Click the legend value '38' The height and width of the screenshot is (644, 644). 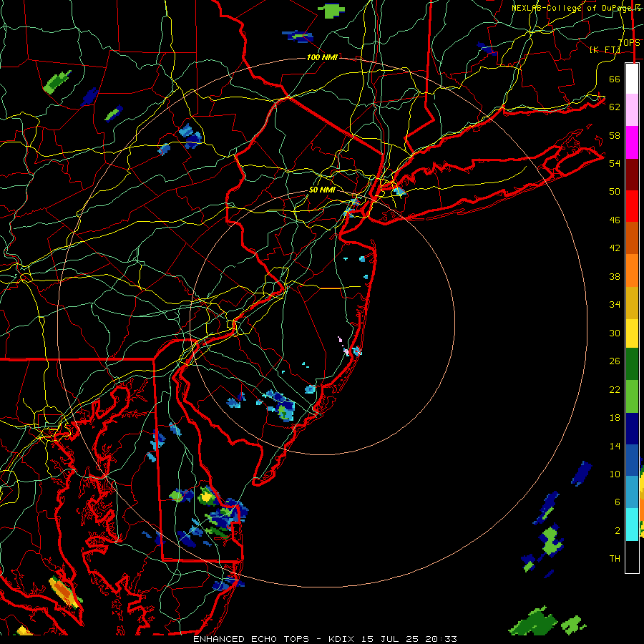coord(615,276)
